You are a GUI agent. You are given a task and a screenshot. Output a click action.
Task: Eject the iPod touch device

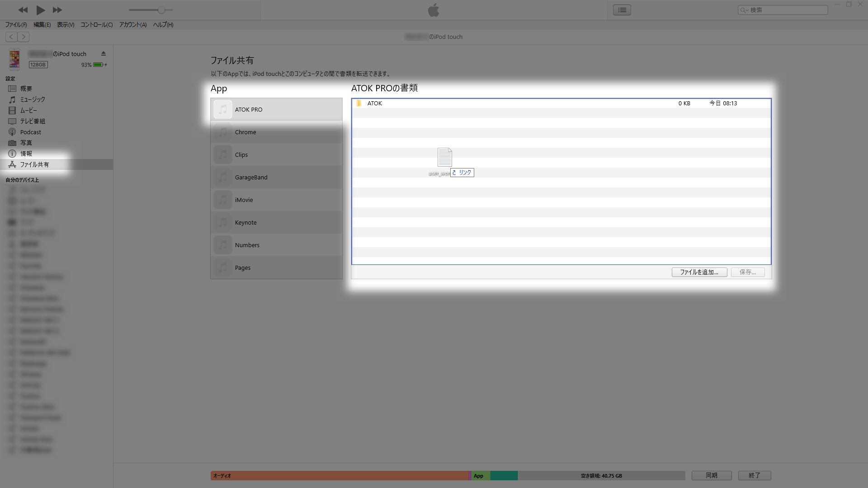104,54
